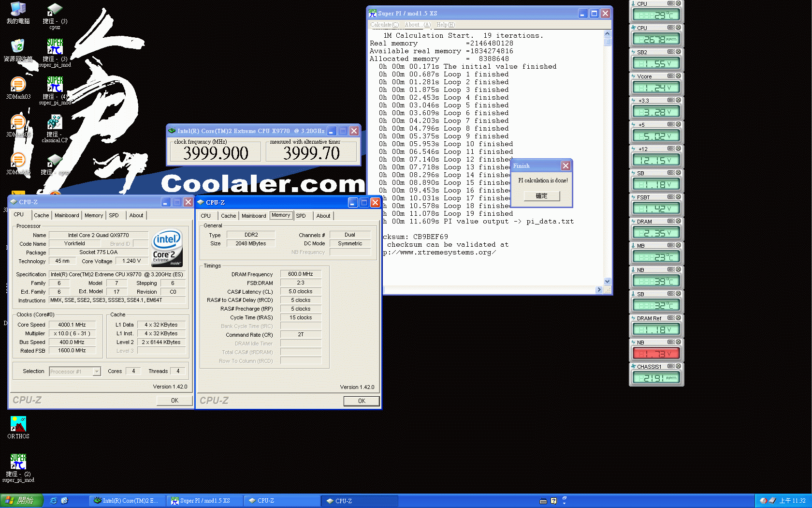Click right arrow of Super PI horizontal scrollbar

tap(599, 290)
